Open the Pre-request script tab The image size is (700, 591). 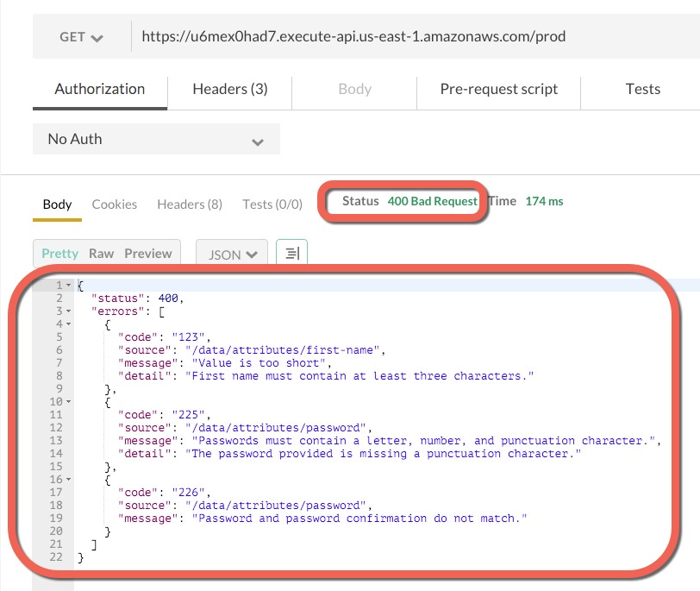point(498,89)
